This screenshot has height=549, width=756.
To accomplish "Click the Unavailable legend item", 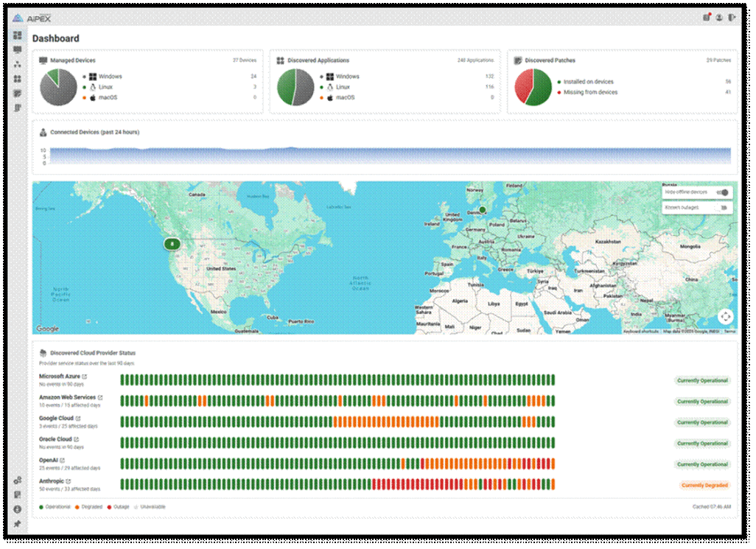I will pos(150,507).
